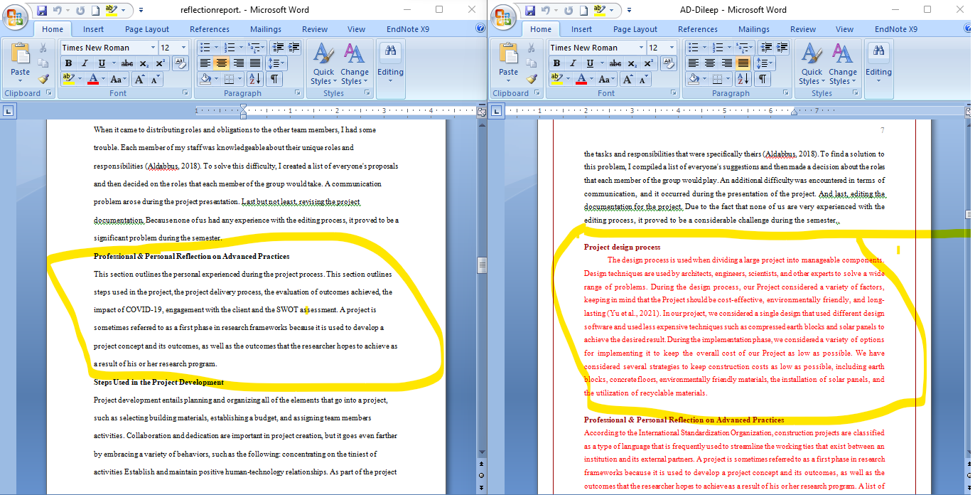Open Insert tab in reflectionreport window
Image resolution: width=980 pixels, height=495 pixels.
click(x=93, y=29)
